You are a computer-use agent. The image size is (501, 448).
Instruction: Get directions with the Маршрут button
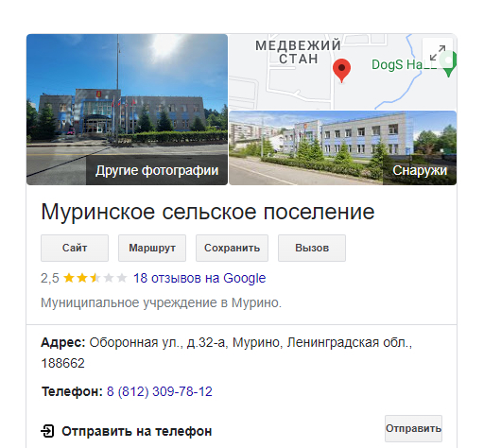(x=152, y=248)
